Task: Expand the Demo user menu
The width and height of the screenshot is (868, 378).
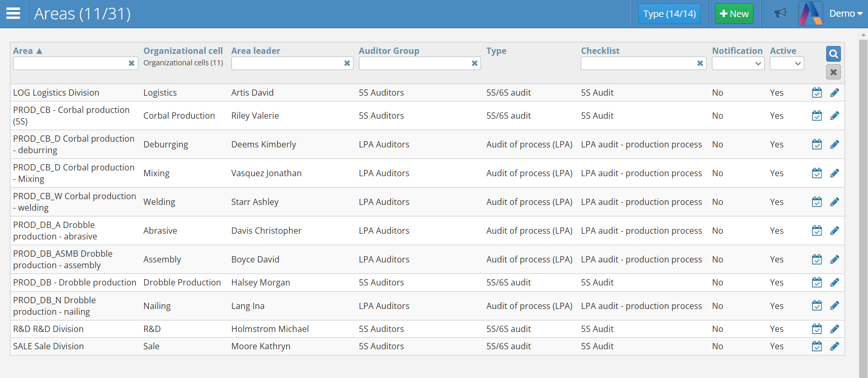Action: [845, 14]
